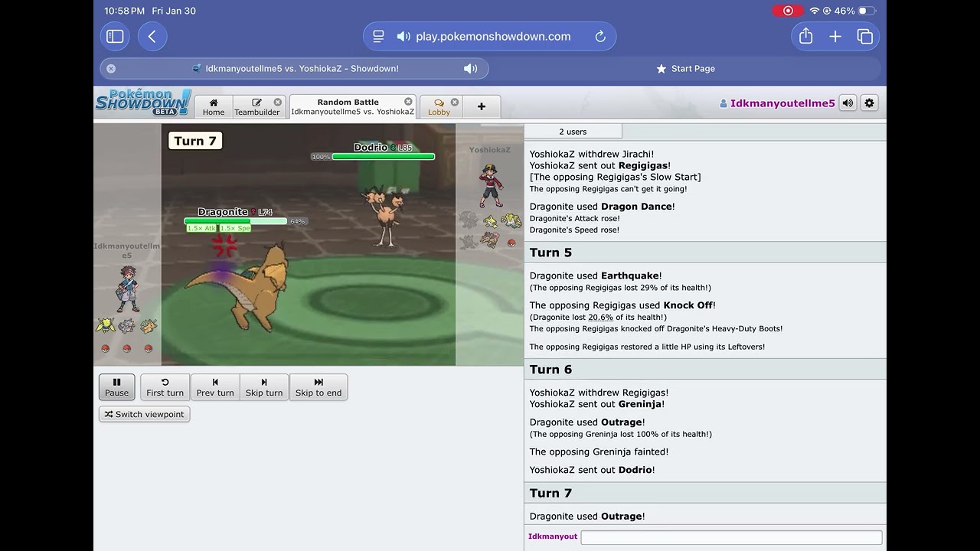The image size is (980, 551).
Task: Reload the play.pokemonshowdown.com page
Action: (600, 36)
